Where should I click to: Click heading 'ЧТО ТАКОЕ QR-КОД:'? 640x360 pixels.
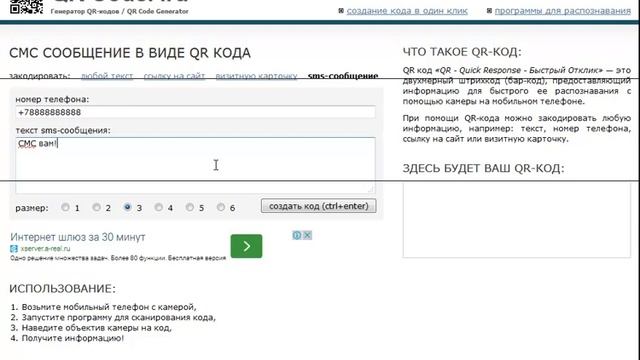click(x=462, y=52)
